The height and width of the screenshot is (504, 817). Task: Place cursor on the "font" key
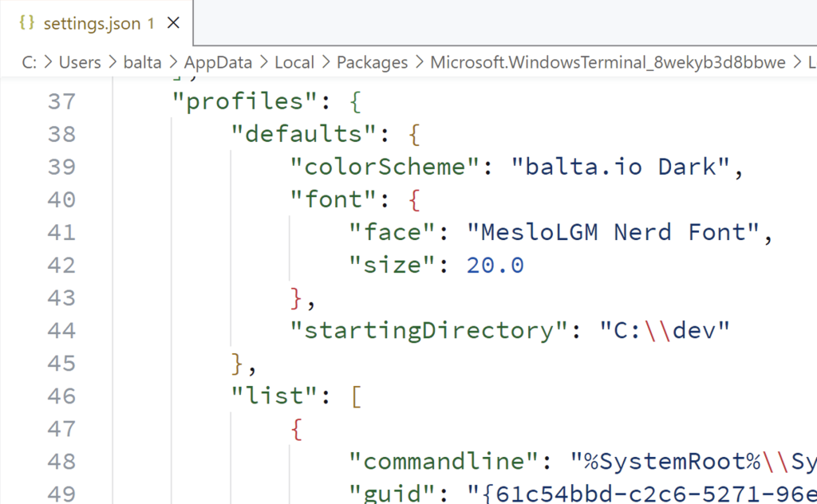coord(333,200)
